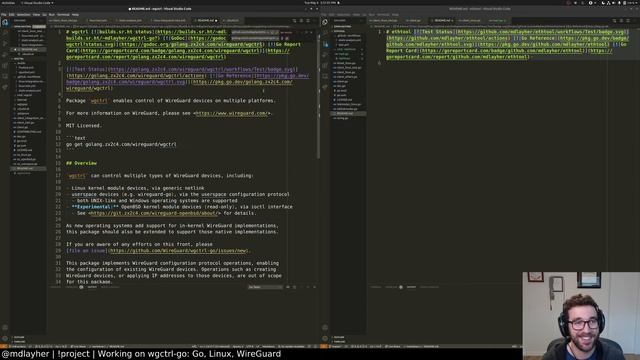Open Source Control view in left window

coord(5,44)
